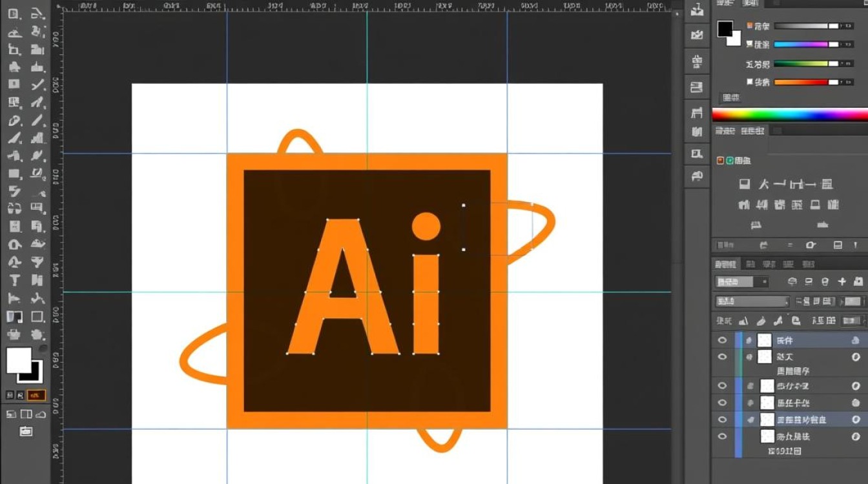Viewport: 868px width, 484px height.
Task: Switch to the second tab of the middle panel
Action: (752, 131)
